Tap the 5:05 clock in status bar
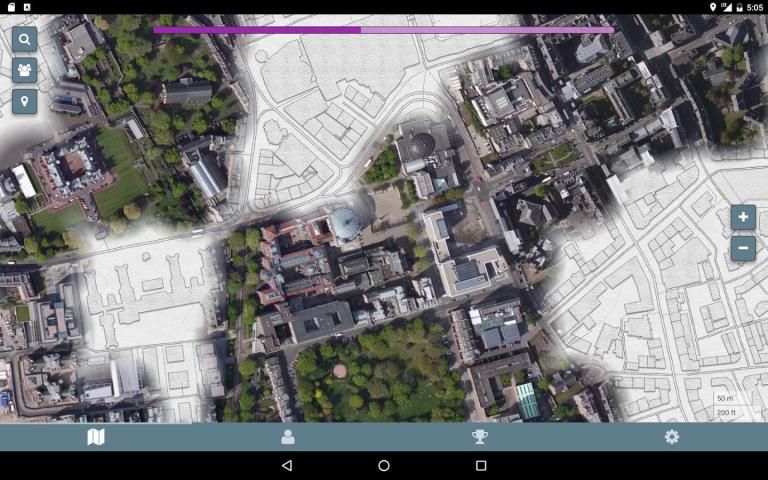 pos(755,7)
